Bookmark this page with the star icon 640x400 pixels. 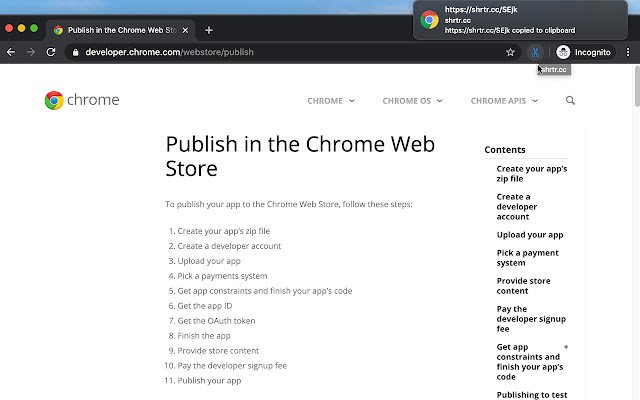[x=510, y=52]
